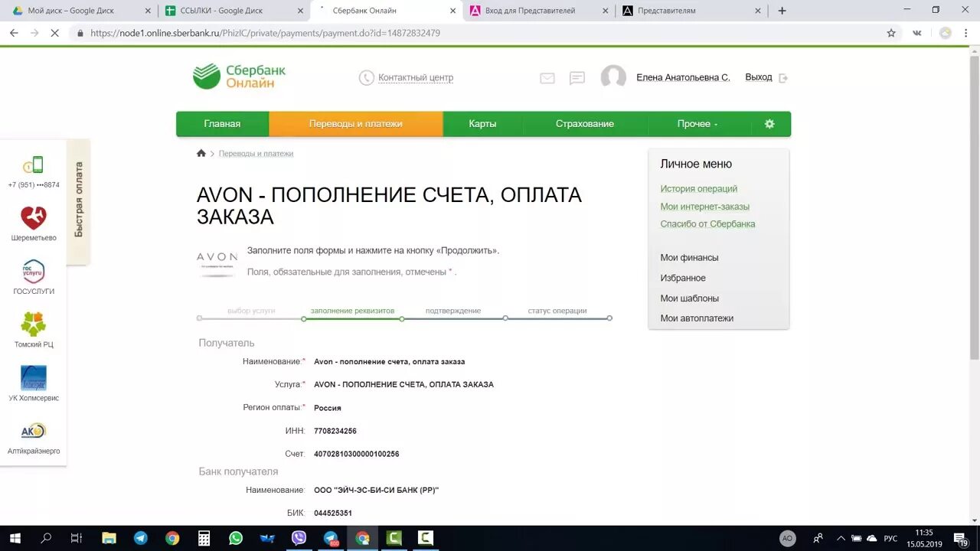Open the Главная menu tab
Image resolution: width=980 pixels, height=551 pixels.
pos(222,124)
